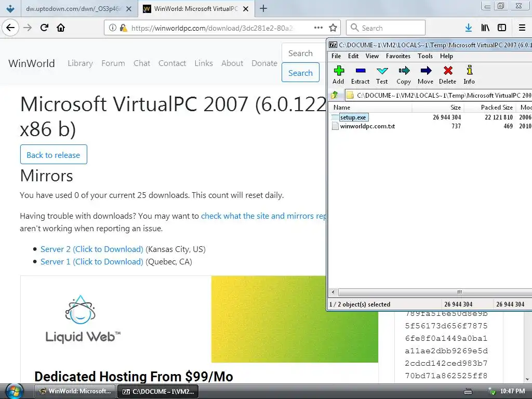Viewport: 532px width, 399px height.
Task: Sort 7-Zip list by Name column
Action: click(371, 108)
